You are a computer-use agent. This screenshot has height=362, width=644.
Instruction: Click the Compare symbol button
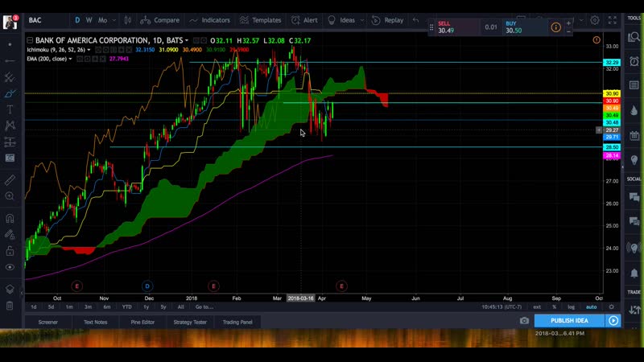(159, 20)
